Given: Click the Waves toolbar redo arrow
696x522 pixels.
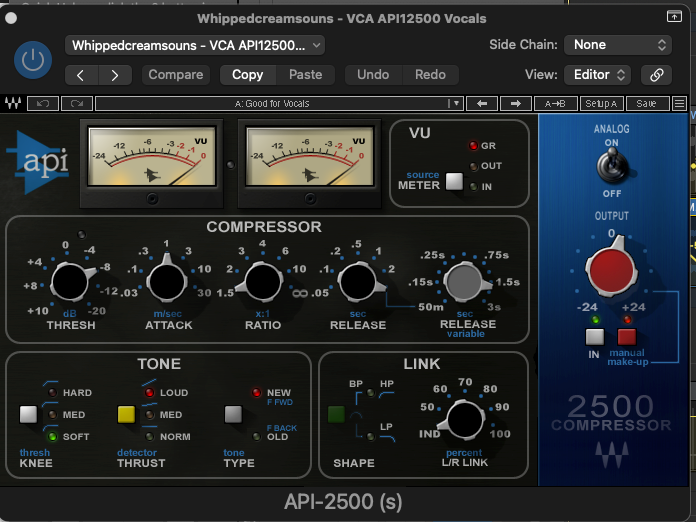Looking at the screenshot, I should [77, 103].
